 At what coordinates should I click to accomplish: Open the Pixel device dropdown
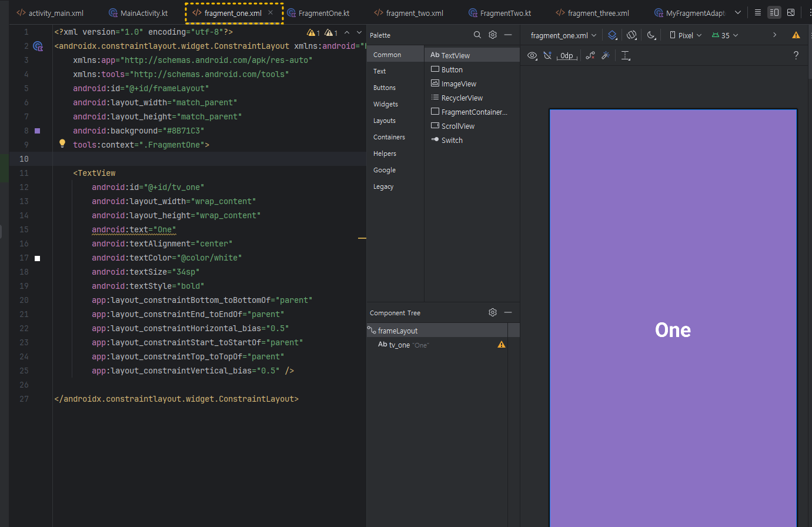pyautogui.click(x=686, y=35)
